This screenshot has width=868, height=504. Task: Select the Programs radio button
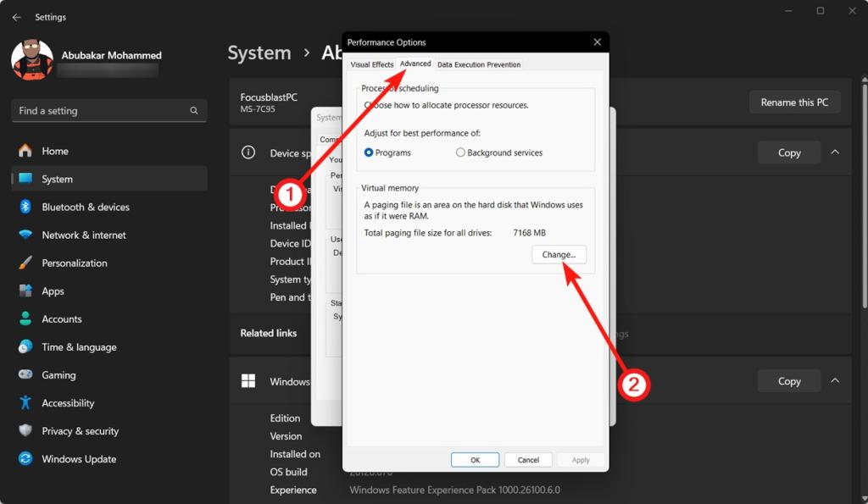point(370,152)
